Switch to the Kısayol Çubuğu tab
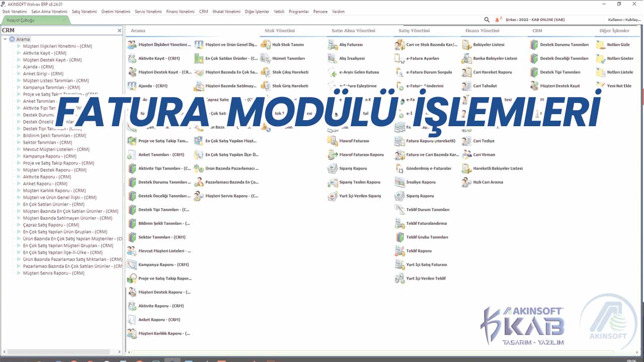 tap(35, 20)
